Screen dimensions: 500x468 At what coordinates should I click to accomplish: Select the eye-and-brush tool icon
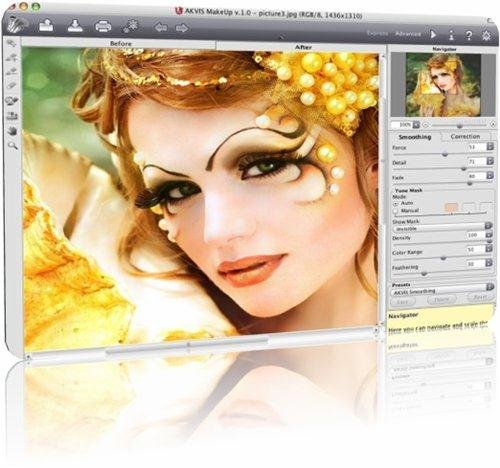12,100
